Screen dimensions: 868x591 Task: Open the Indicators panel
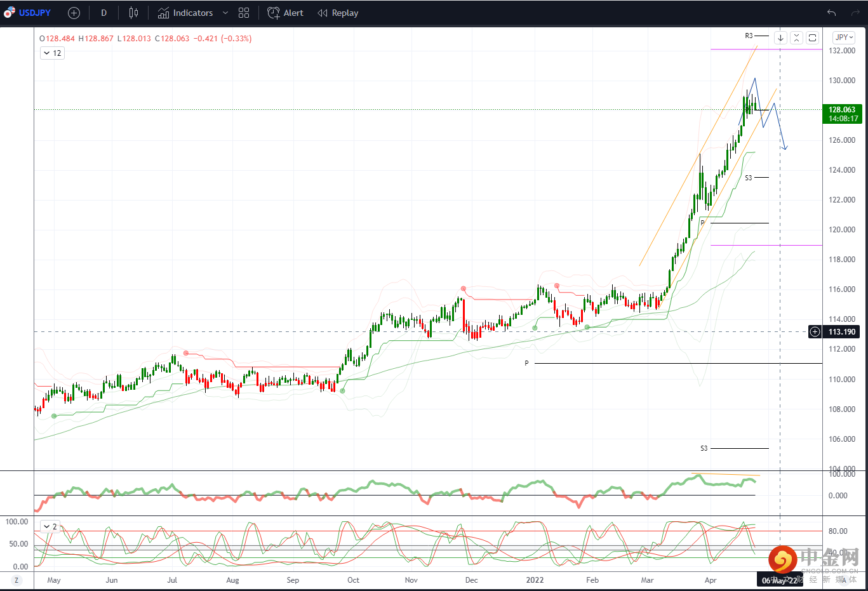[x=185, y=13]
